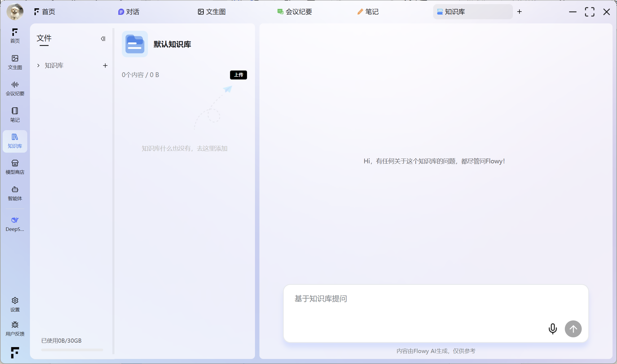The image size is (617, 364).
Task: Expand the 知识库 tree node
Action: pos(38,66)
